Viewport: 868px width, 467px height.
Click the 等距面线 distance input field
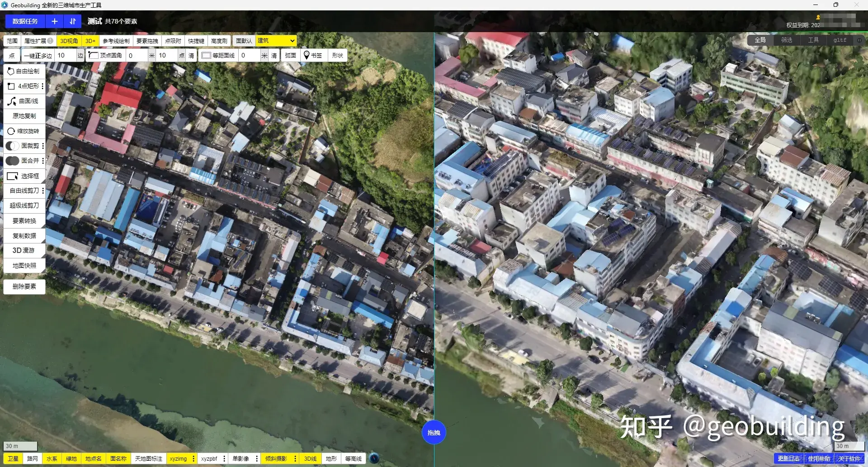point(250,55)
